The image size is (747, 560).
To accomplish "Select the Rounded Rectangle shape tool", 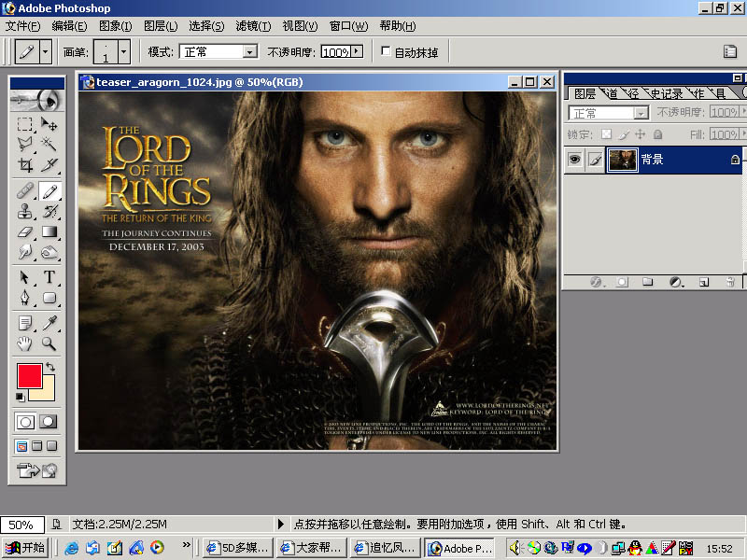I will (49, 298).
